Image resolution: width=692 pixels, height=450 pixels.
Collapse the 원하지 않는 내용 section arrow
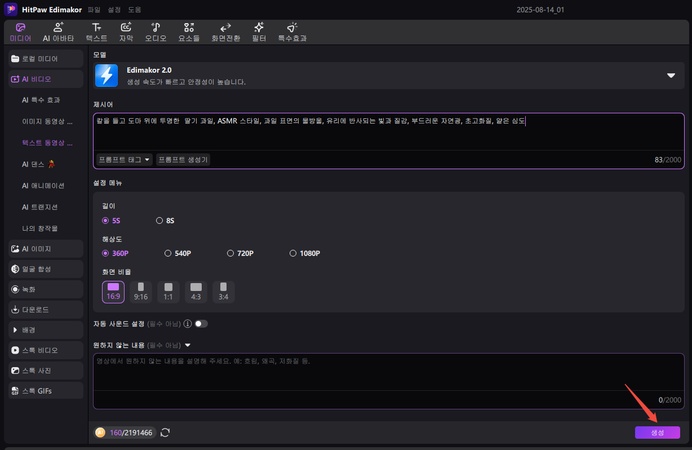[188, 345]
